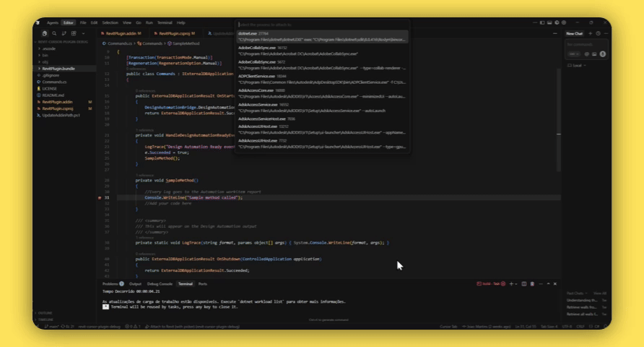Open the Terminal menu
Image resolution: width=644 pixels, height=347 pixels.
[x=165, y=22]
